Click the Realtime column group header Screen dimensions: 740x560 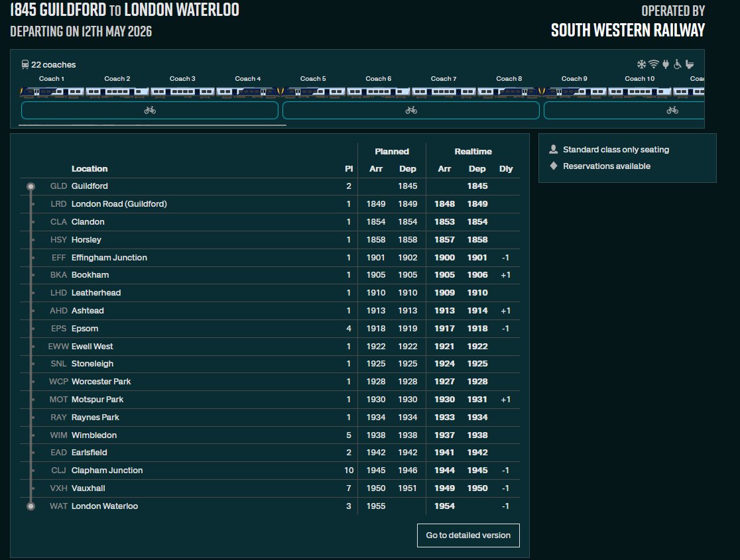pyautogui.click(x=473, y=152)
